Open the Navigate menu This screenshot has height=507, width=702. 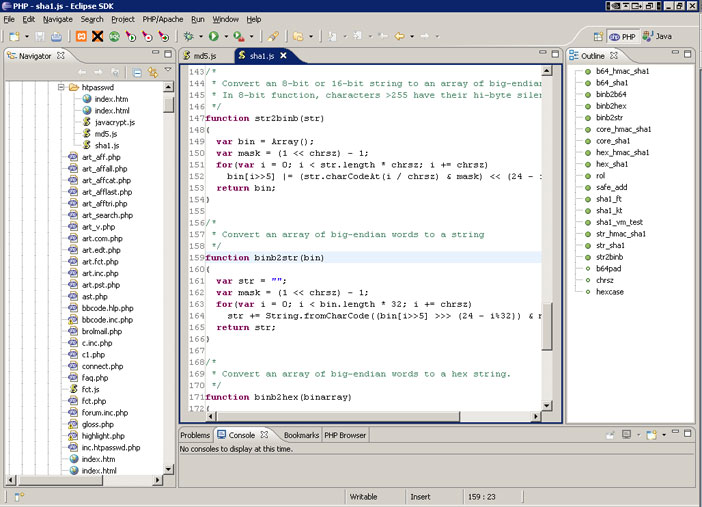click(x=58, y=19)
